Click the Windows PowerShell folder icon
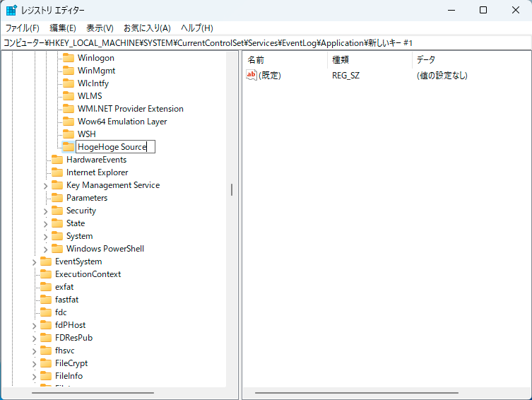The image size is (532, 400). coord(57,249)
